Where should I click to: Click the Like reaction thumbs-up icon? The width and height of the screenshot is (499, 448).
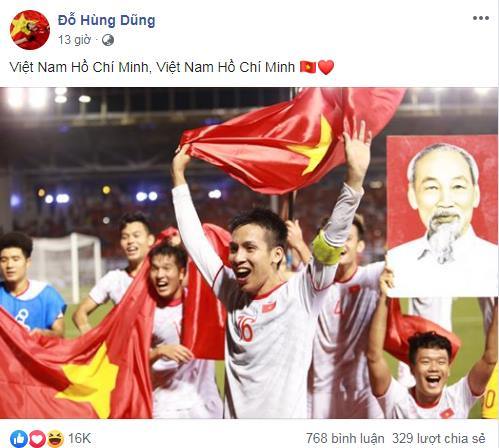[19, 438]
